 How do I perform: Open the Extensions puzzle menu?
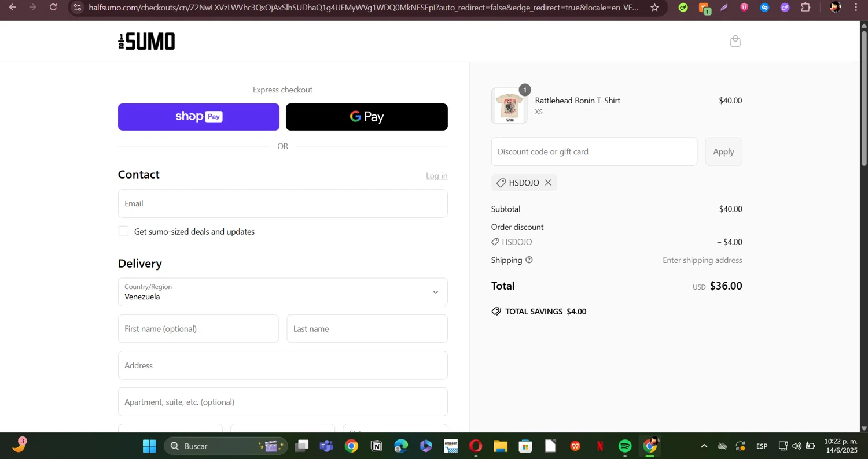806,8
